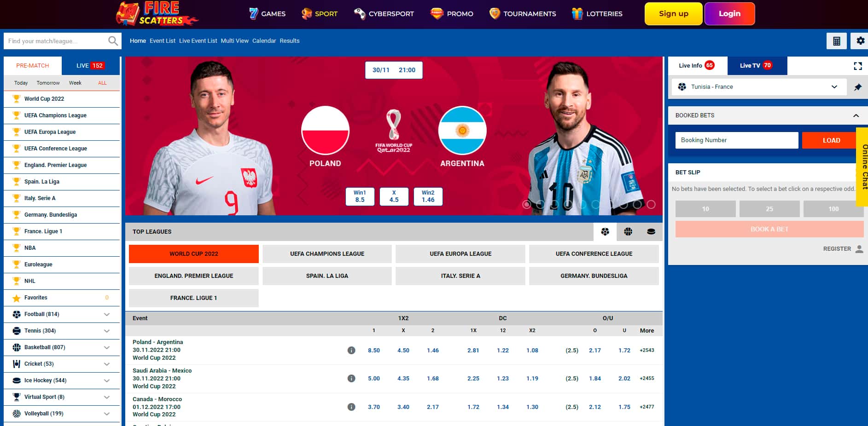
Task: Select UEFA Champions League top league button
Action: (327, 254)
